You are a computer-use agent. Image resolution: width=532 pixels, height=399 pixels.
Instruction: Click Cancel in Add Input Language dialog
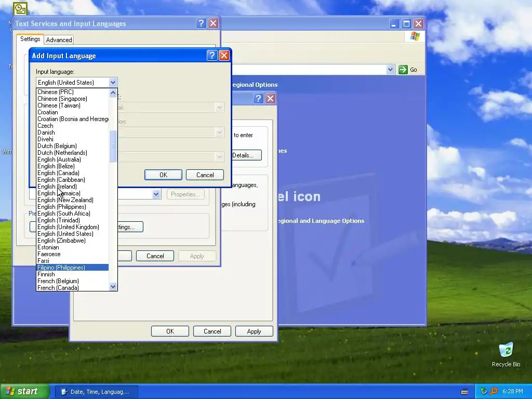click(x=205, y=175)
